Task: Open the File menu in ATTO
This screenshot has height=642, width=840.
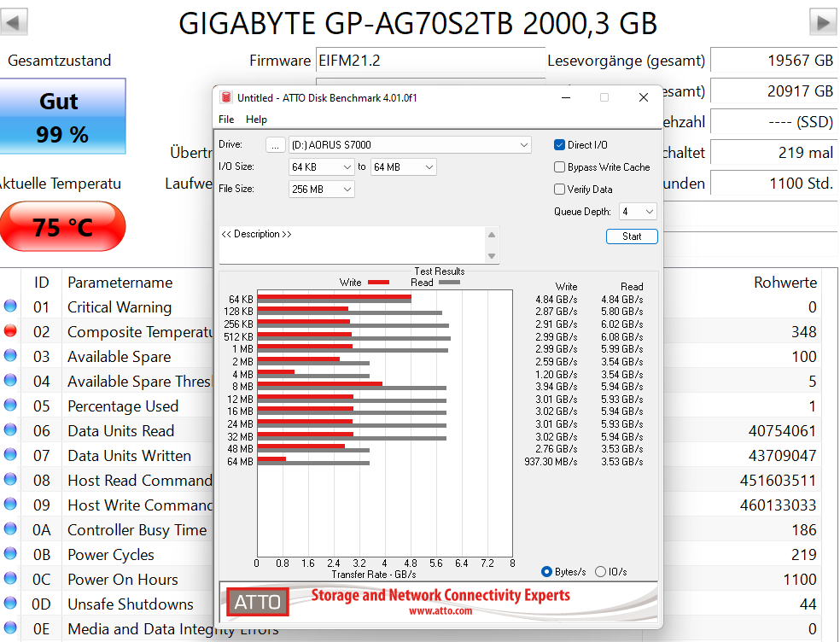Action: 226,120
